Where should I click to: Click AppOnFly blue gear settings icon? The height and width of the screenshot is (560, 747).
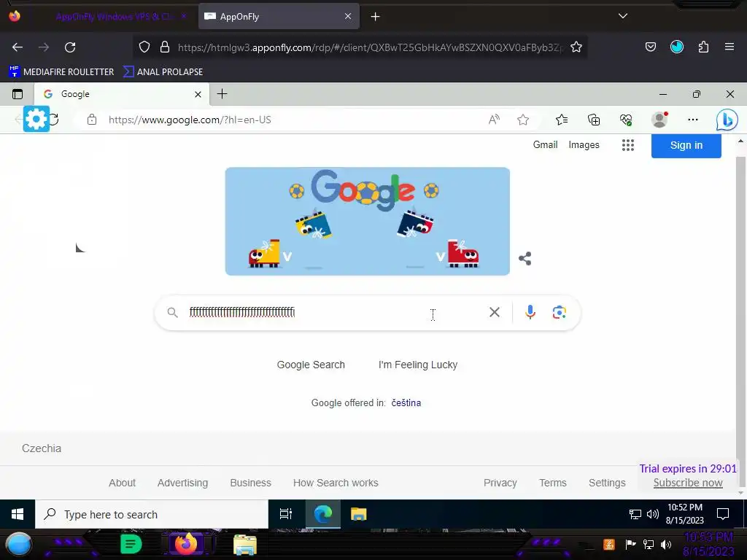pyautogui.click(x=36, y=119)
